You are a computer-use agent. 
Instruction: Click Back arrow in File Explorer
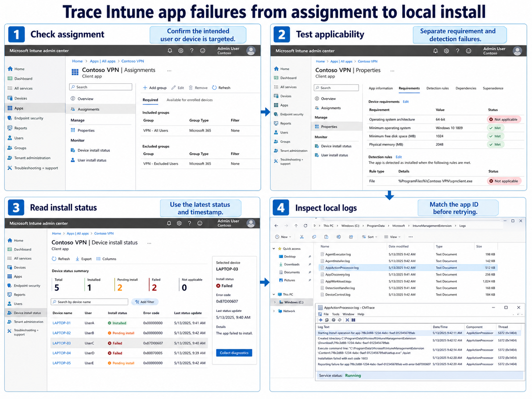coord(276,226)
